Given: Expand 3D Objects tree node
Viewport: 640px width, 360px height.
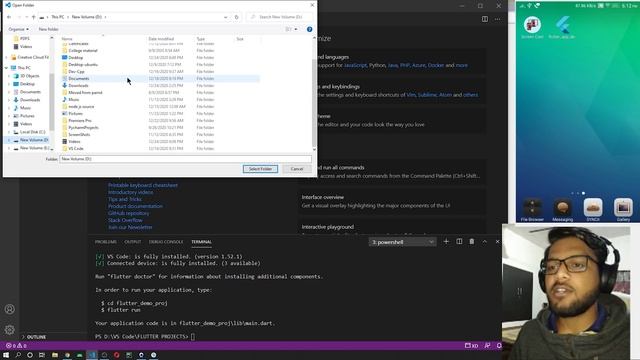Looking at the screenshot, I should click(x=9, y=76).
